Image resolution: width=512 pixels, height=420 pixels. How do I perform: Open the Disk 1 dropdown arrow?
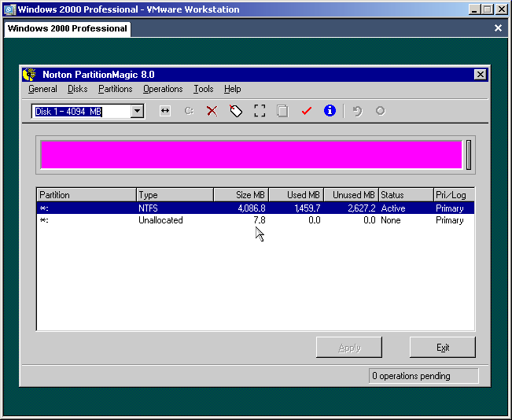138,112
